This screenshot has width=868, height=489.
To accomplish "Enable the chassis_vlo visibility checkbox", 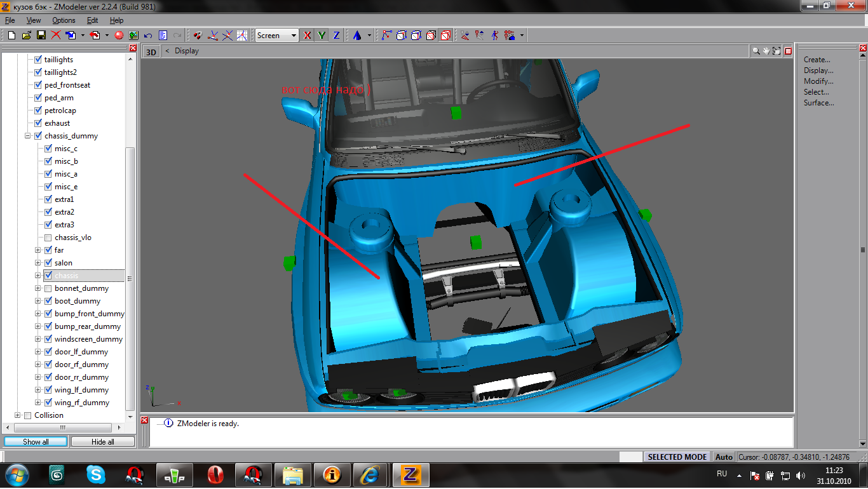I will click(x=48, y=238).
